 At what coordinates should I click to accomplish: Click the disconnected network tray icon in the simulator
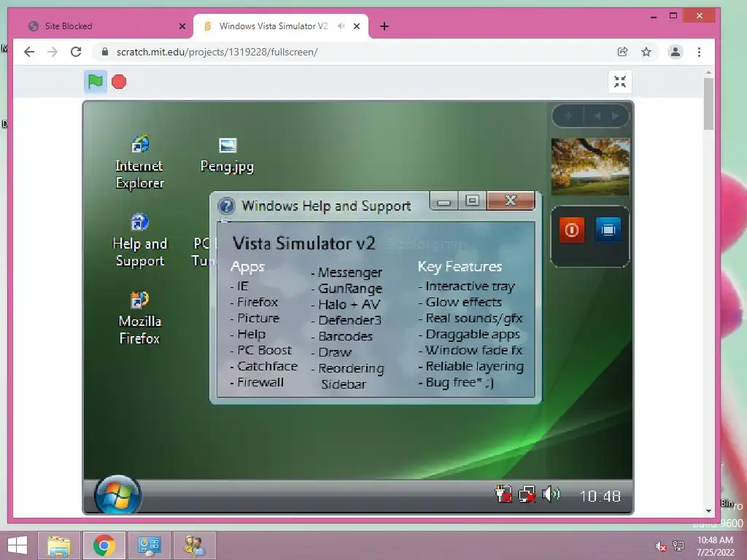(x=527, y=494)
